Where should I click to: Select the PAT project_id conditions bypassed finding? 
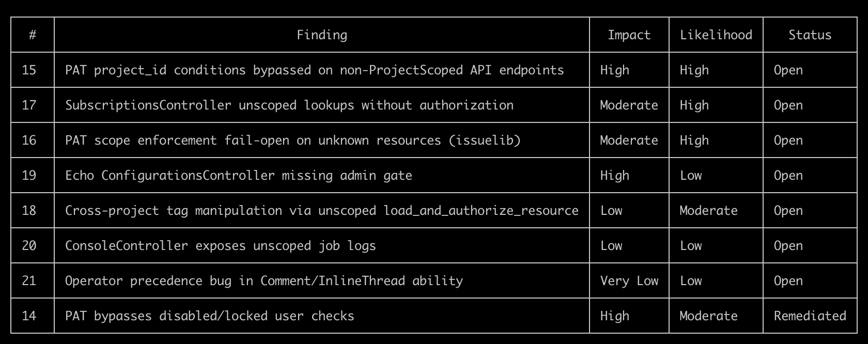click(314, 70)
